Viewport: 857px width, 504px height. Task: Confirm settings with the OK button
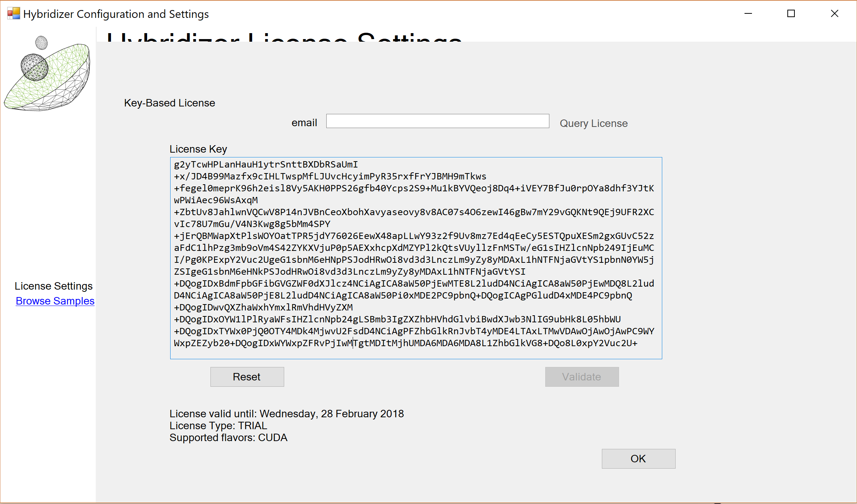(638, 459)
